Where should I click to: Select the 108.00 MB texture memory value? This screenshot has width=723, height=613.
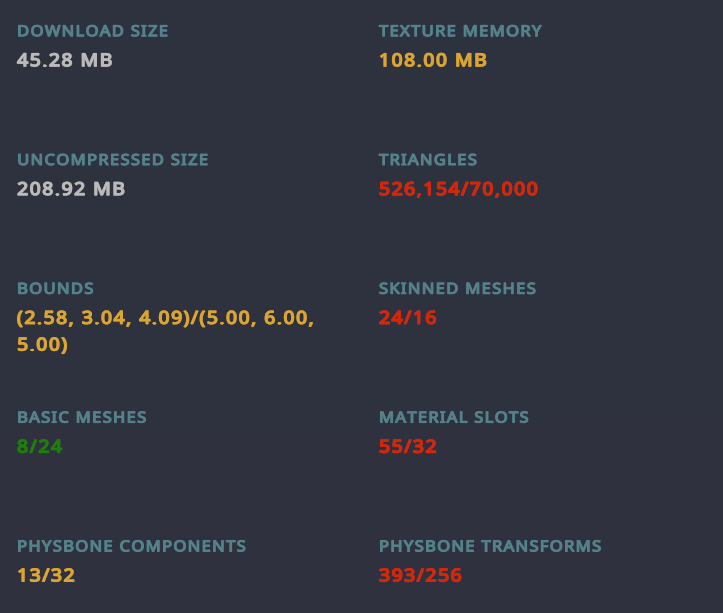[x=433, y=60]
